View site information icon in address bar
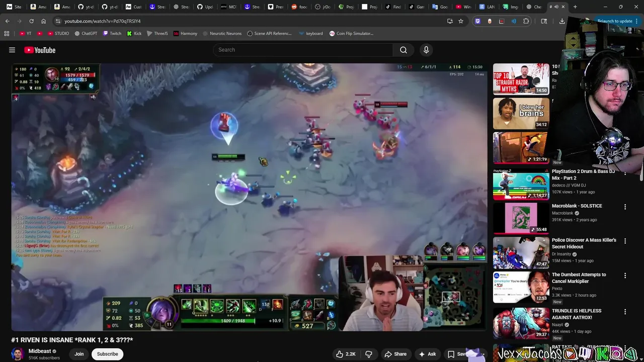The image size is (644, 362). 58,21
